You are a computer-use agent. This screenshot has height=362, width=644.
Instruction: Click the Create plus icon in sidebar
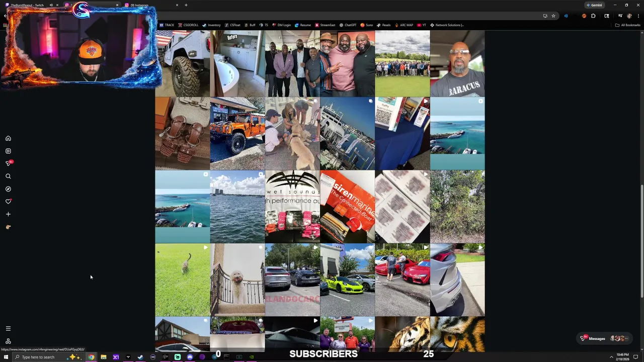pyautogui.click(x=8, y=214)
